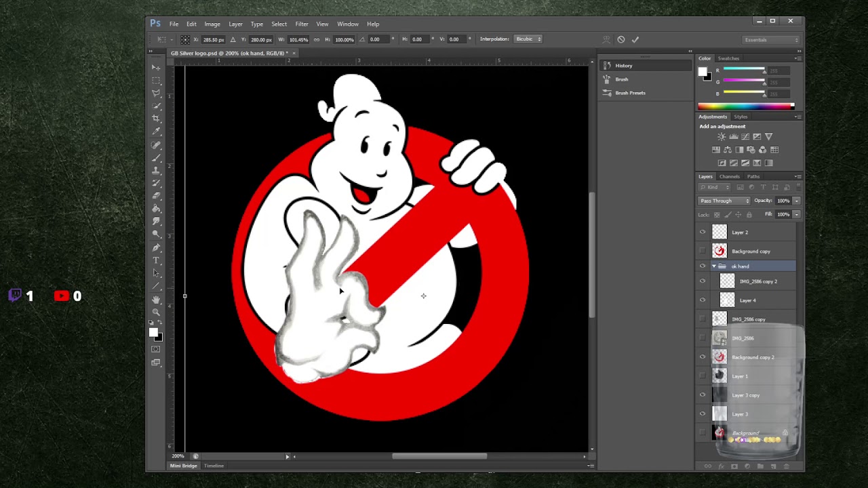
Task: Open the Mini Bridge panel
Action: 184,466
